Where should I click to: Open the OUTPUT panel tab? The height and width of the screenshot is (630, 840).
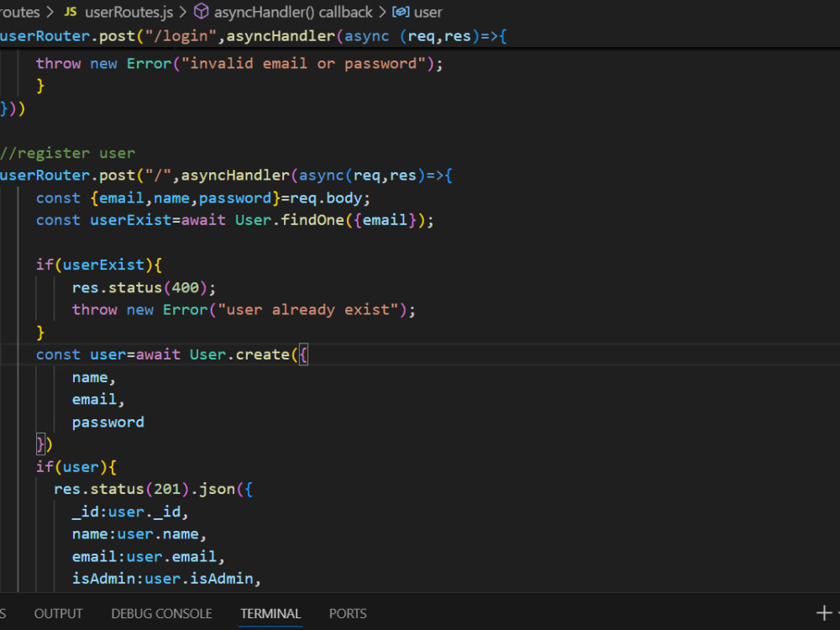point(59,613)
